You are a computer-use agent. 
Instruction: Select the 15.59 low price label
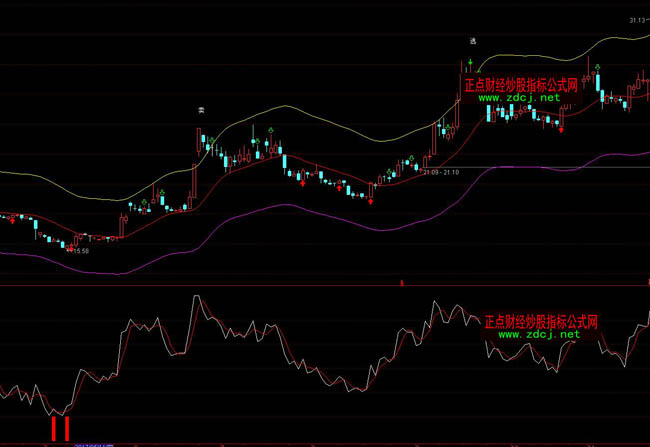pos(80,251)
